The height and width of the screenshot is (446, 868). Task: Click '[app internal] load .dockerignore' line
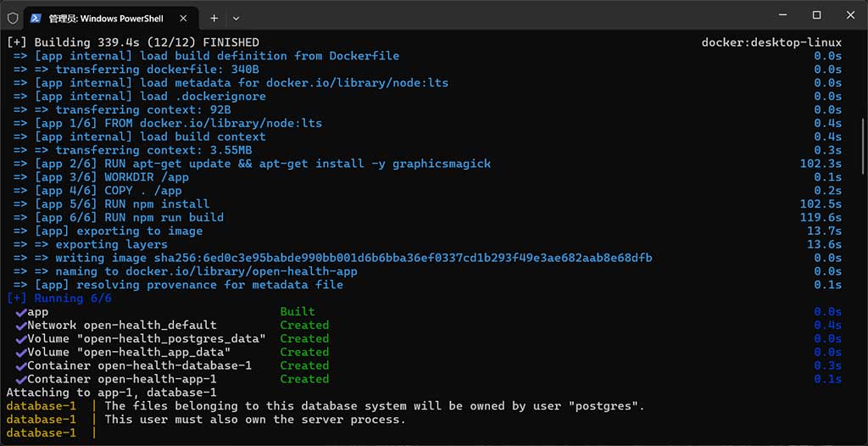tap(140, 97)
